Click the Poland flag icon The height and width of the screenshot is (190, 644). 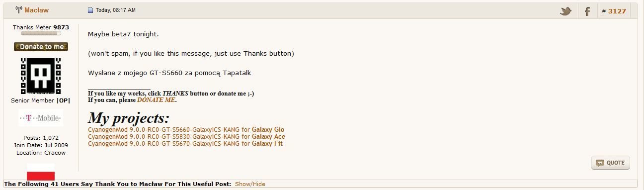coord(41,172)
